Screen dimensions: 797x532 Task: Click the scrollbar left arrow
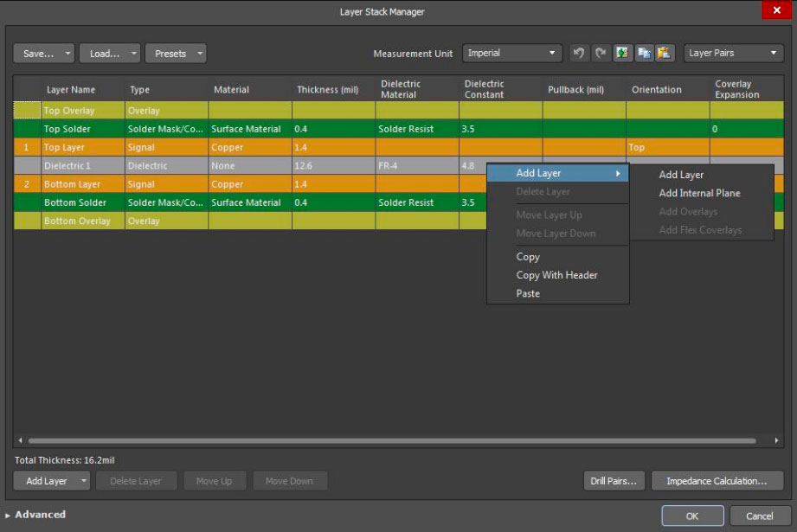click(20, 440)
